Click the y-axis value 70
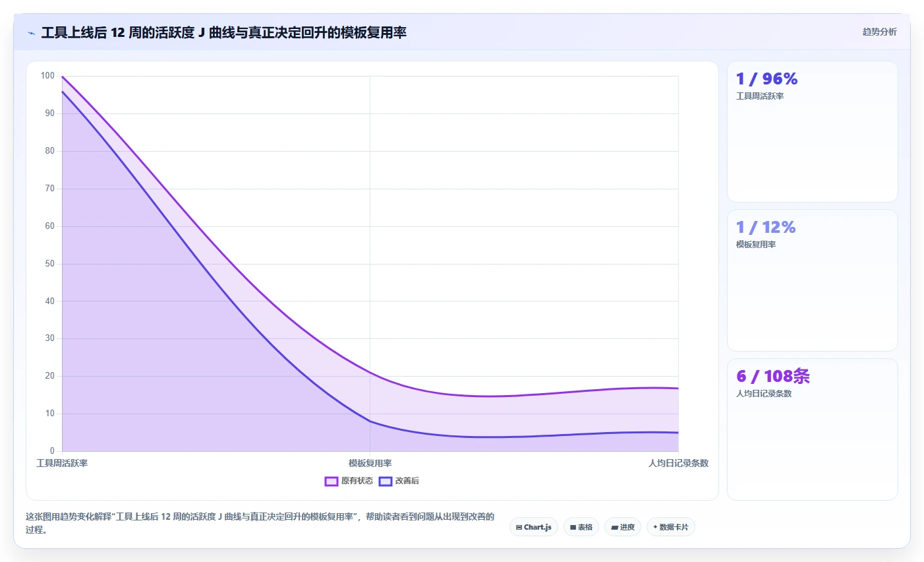 [x=50, y=189]
